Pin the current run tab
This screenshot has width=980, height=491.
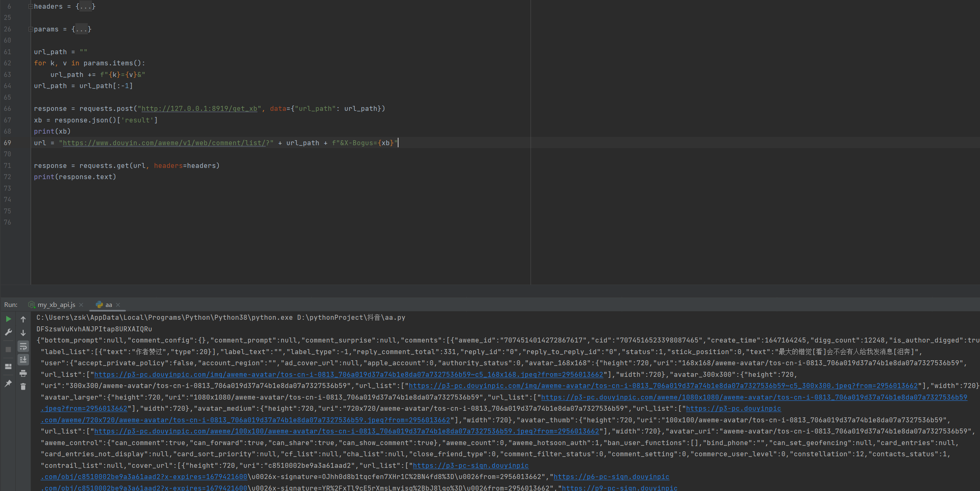8,383
